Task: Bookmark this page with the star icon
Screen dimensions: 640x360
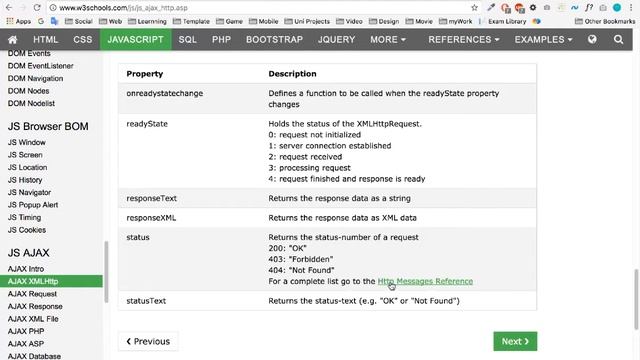Action: point(474,8)
